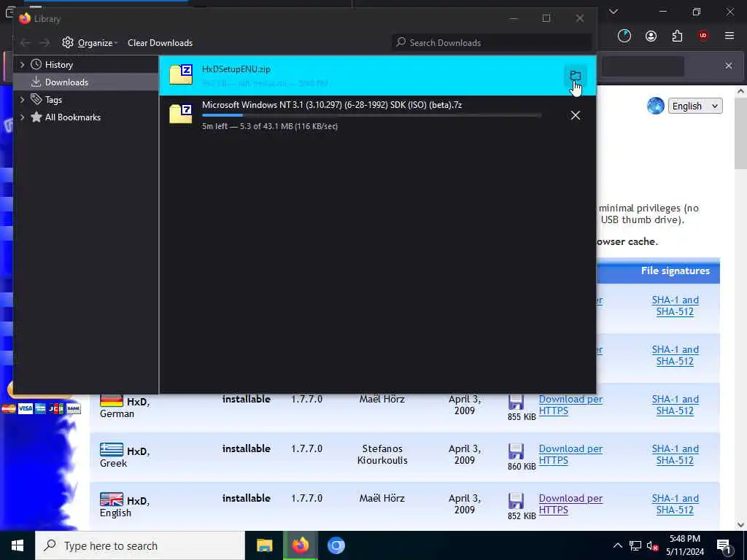Select the Windows NT 3.1 SDK download entry name

pos(332,105)
